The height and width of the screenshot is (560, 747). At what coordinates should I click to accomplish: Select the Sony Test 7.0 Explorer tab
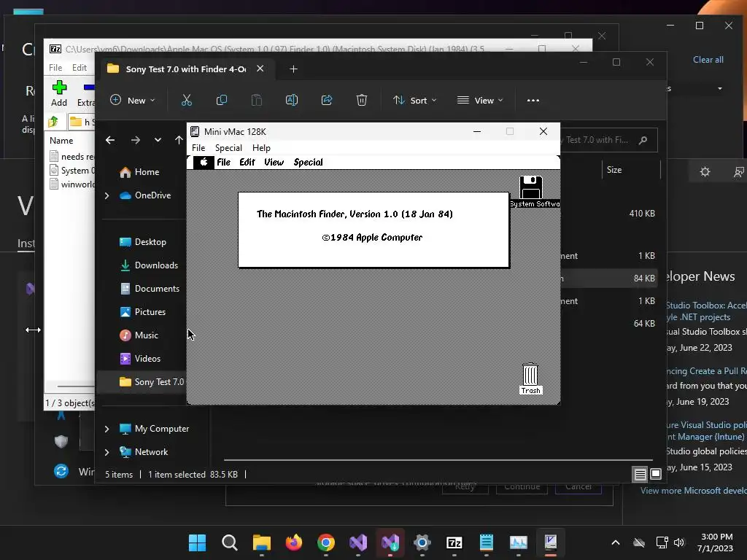(186, 69)
